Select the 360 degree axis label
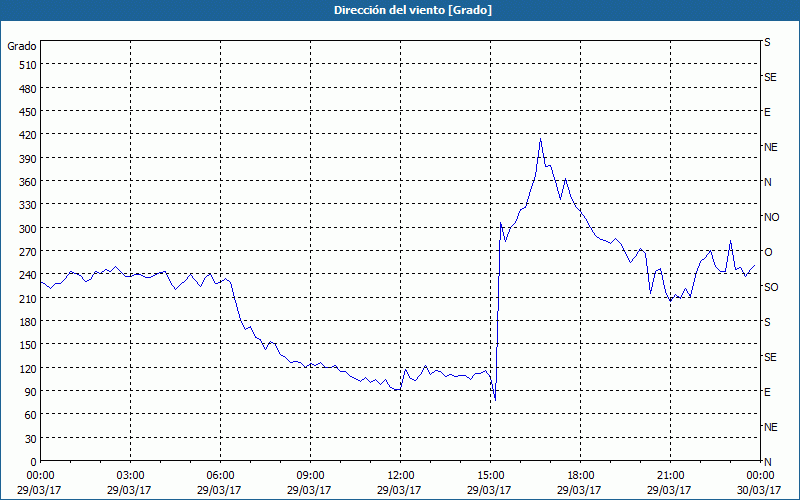This screenshot has width=800, height=500. (28, 182)
